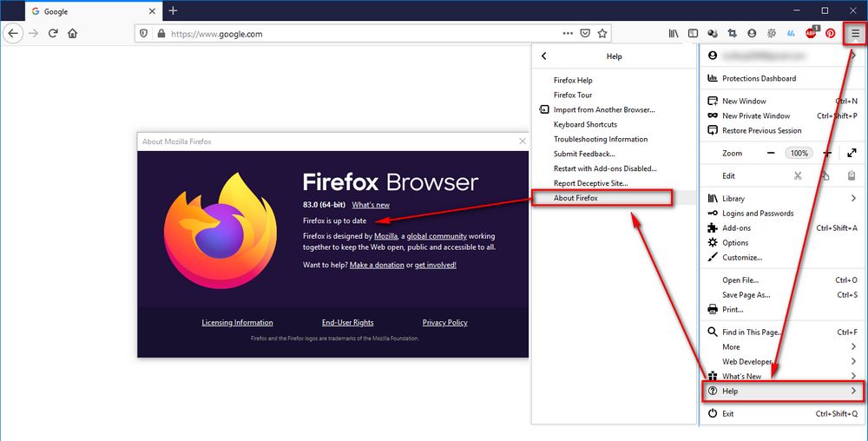Select the Google tab

click(92, 11)
